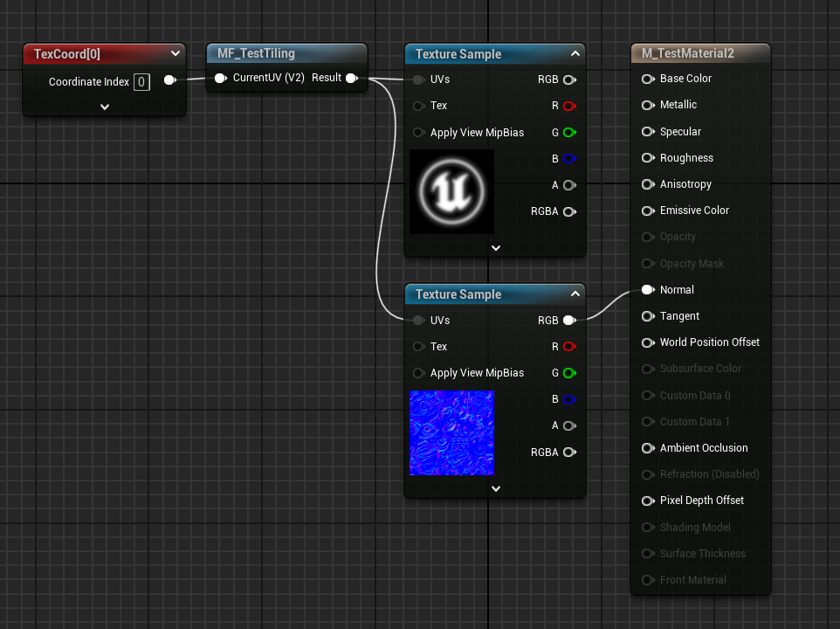Click the Base Color input pin on M_TestMaterial2

[x=648, y=79]
